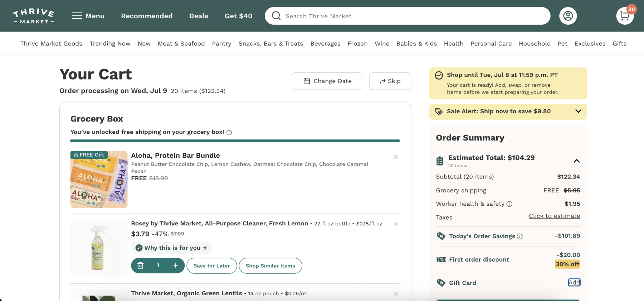Remove Organic Green Lentils with X

(396, 293)
